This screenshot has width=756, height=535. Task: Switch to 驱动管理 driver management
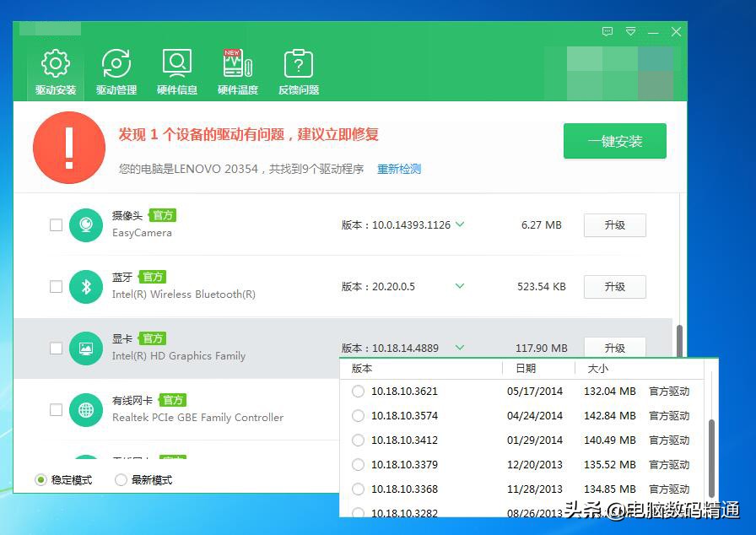pos(116,71)
